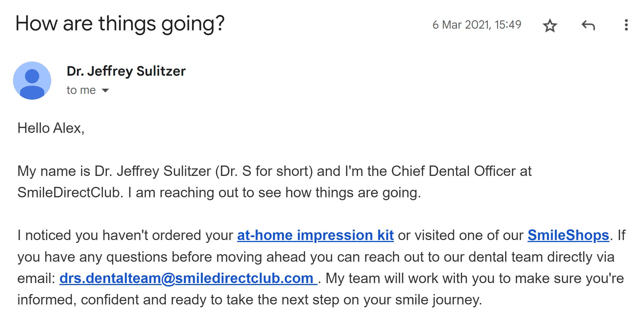The width and height of the screenshot is (644, 329).
Task: Follow the SmileShops hyperlink
Action: (568, 235)
